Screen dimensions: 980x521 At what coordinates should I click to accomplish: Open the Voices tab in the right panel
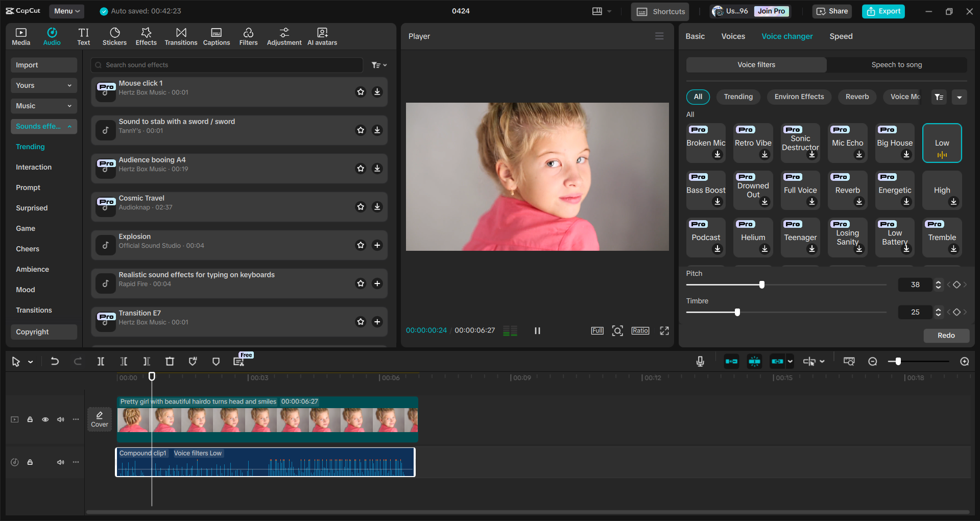tap(733, 36)
